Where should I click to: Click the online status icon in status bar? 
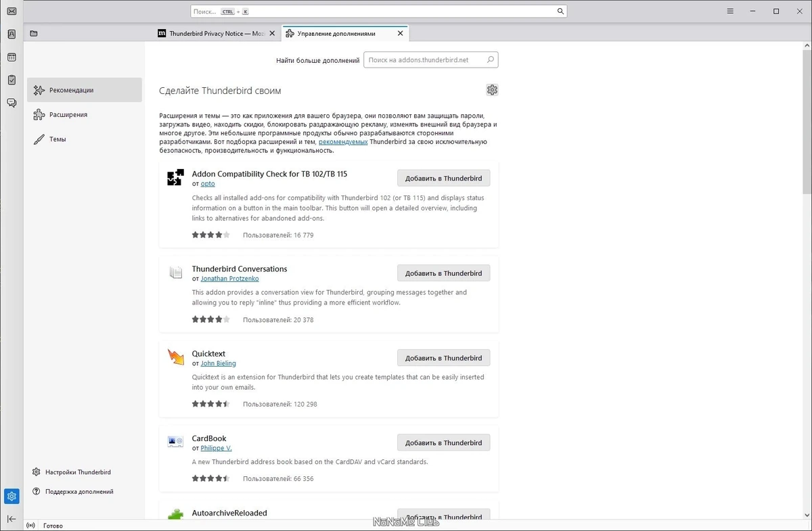[30, 526]
